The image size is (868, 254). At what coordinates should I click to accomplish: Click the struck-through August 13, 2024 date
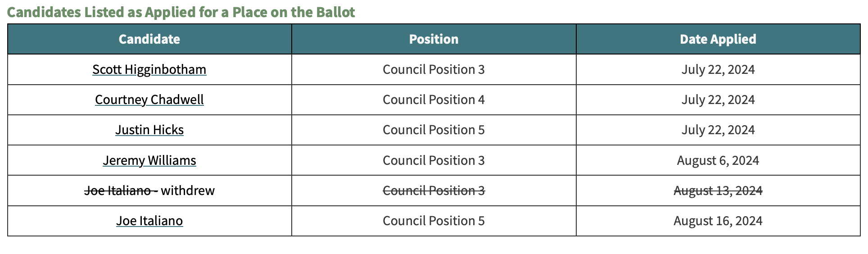pyautogui.click(x=718, y=190)
